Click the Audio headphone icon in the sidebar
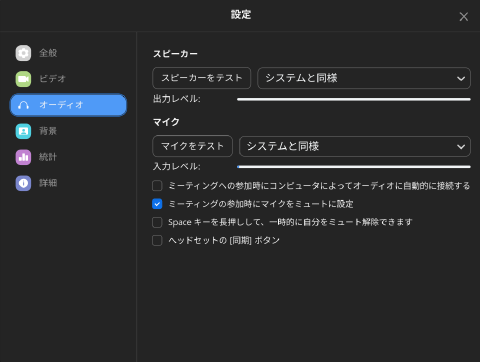This screenshot has height=362, width=480. [23, 105]
